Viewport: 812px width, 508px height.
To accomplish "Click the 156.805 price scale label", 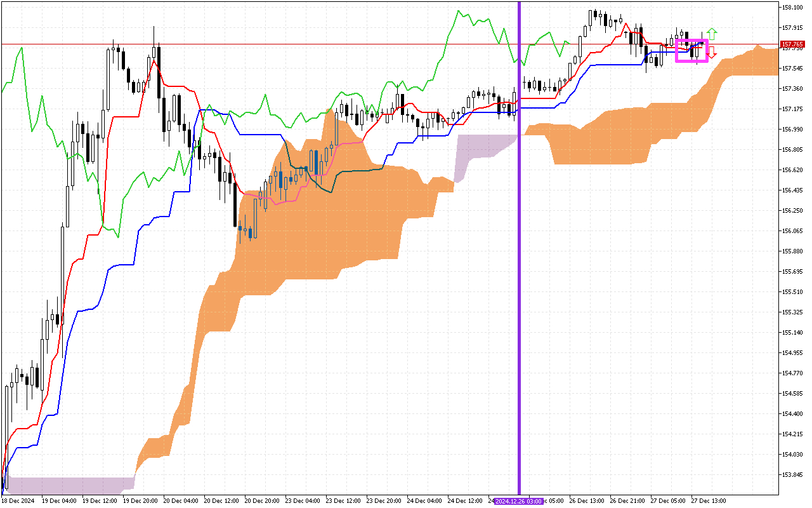I will tap(792, 150).
